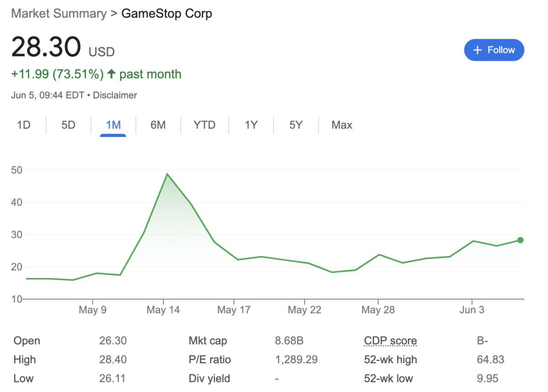This screenshot has height=392, width=548.
Task: Click the 28.30 current price value
Action: click(46, 47)
